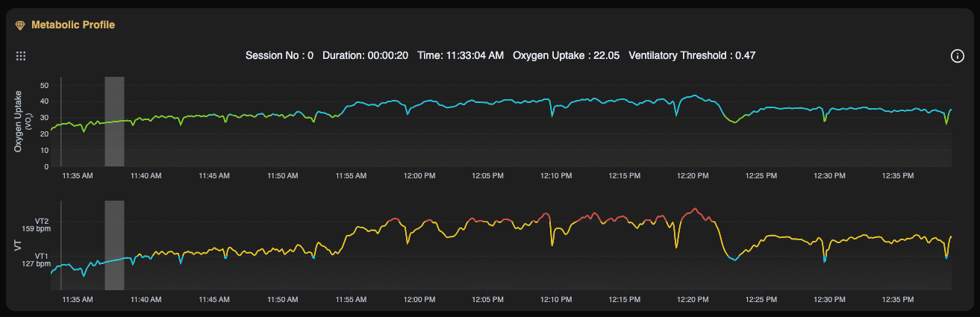Click the Duration: 00:00:20 readout
This screenshot has width=980, height=317.
point(365,55)
